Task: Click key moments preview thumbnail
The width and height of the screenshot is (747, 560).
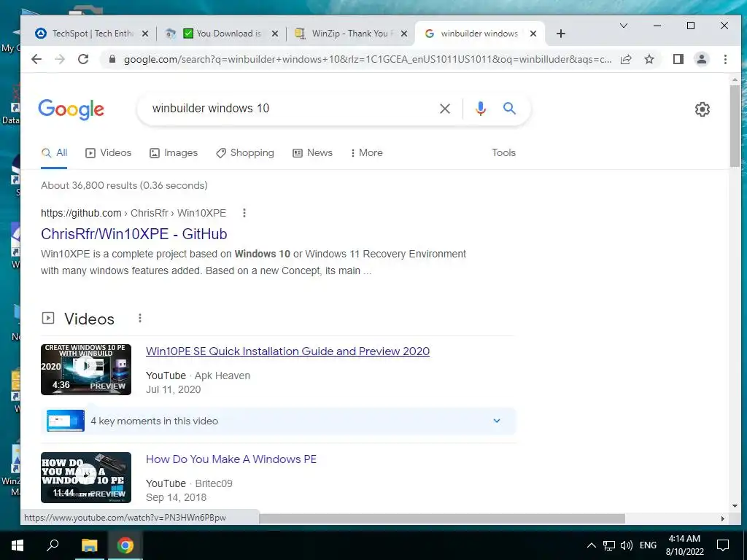Action: [x=65, y=421]
